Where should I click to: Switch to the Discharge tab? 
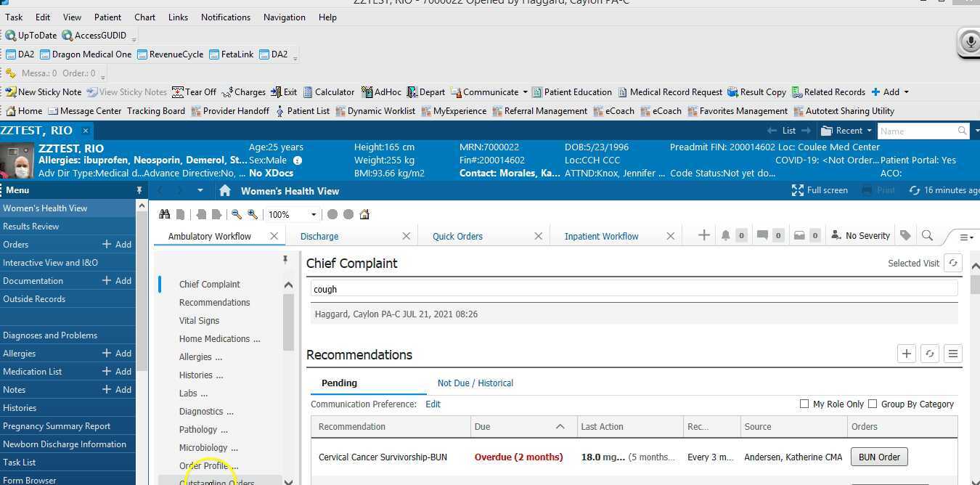320,236
